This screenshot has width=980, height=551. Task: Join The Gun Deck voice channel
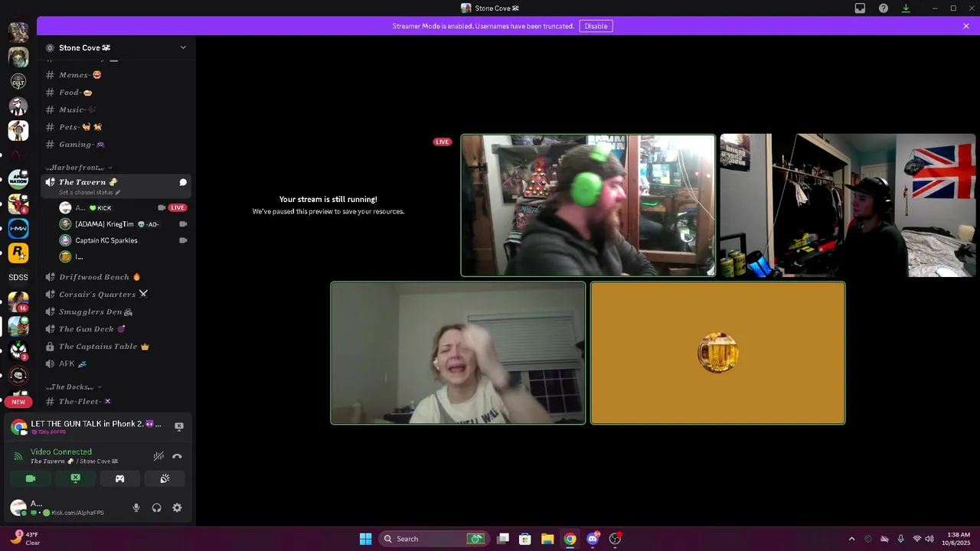coord(116,329)
